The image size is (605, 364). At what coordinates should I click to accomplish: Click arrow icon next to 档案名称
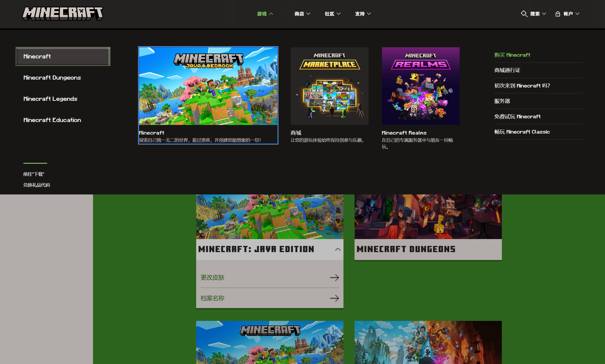pyautogui.click(x=334, y=298)
